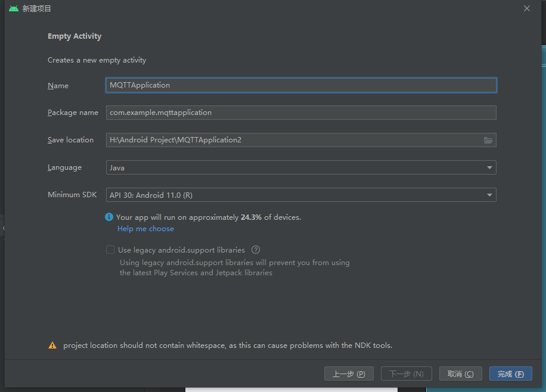Focus the Package name field
Screen dimensions: 546x392
click(x=301, y=113)
